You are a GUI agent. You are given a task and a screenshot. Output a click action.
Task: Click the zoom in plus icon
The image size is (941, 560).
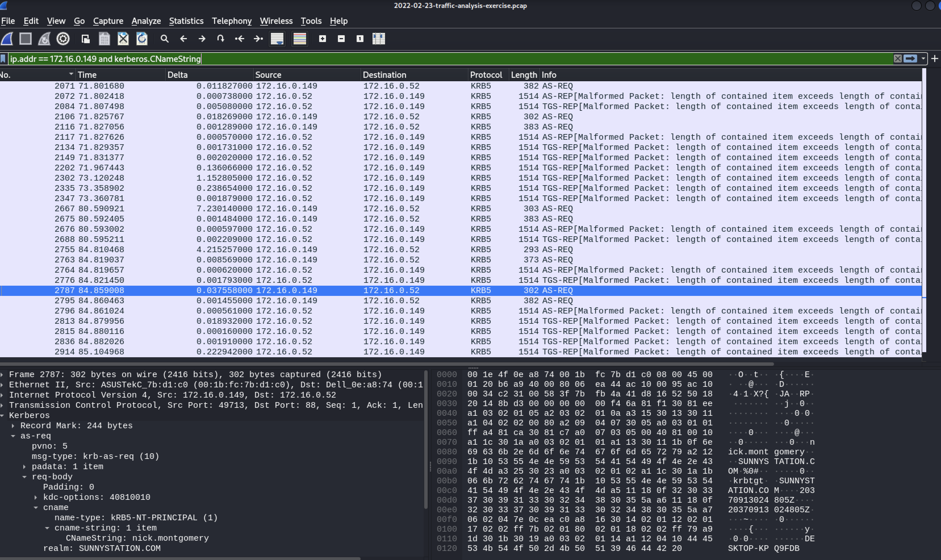(322, 39)
